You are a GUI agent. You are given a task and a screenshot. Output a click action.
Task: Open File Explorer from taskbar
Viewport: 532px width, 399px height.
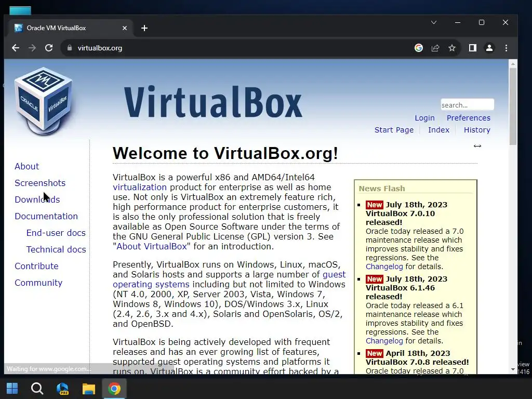coord(88,389)
